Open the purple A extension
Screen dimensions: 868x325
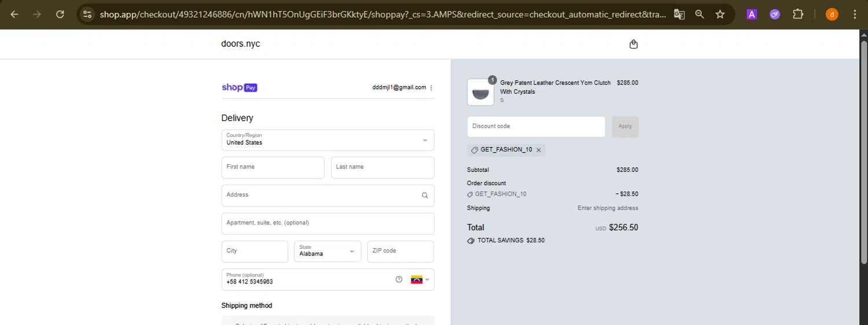pyautogui.click(x=752, y=14)
